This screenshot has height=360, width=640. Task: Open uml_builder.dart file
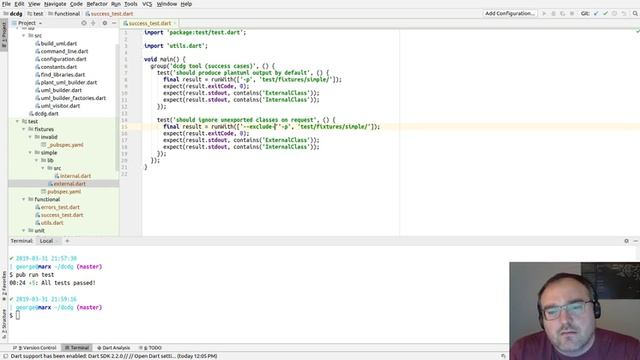[x=58, y=90]
